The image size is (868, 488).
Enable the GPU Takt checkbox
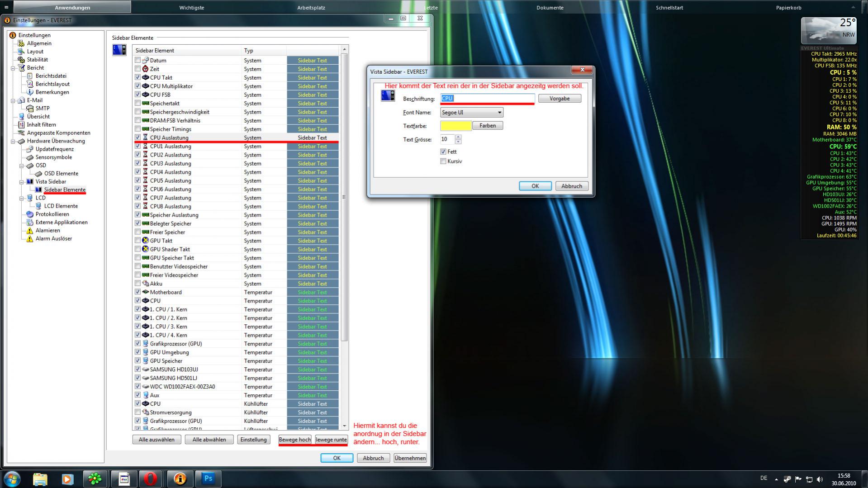click(138, 241)
